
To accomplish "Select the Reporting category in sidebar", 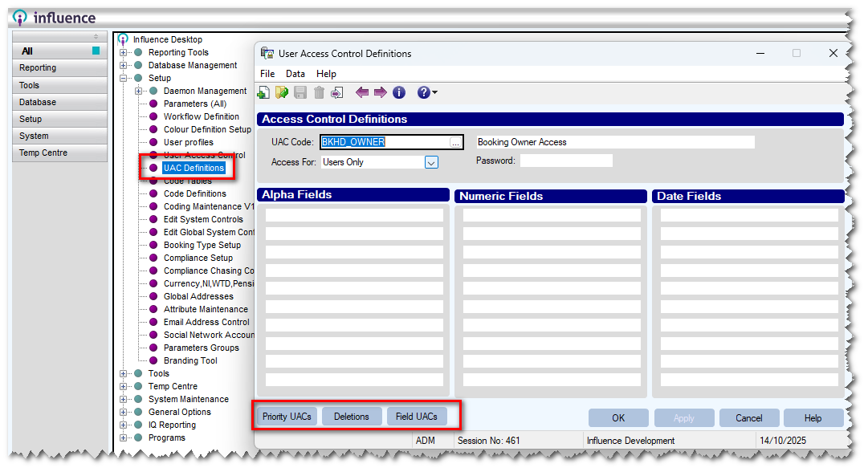I will [59, 68].
